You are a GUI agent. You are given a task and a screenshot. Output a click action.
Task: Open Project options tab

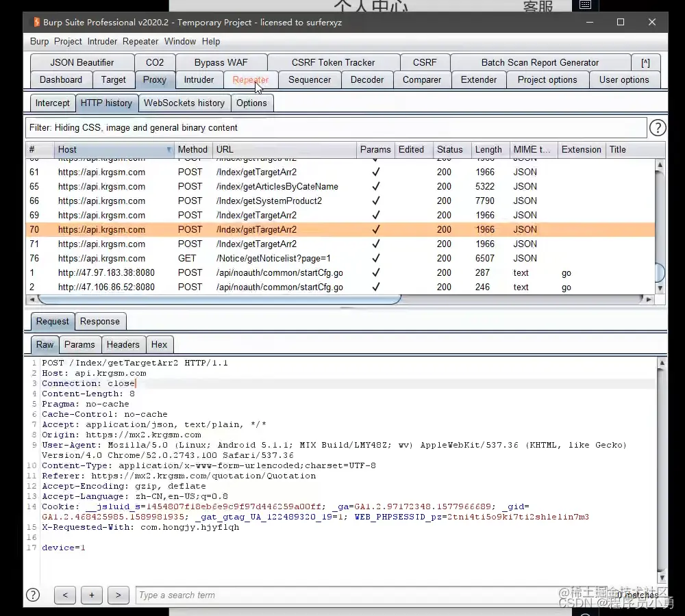pos(547,80)
